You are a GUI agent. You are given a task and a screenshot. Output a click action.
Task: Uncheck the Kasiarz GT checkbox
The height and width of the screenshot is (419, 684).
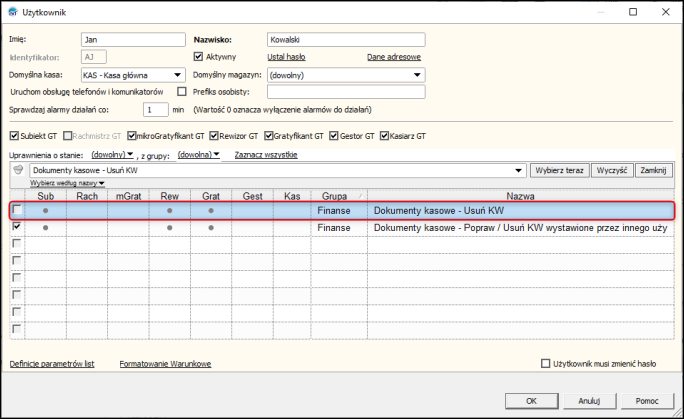click(384, 136)
